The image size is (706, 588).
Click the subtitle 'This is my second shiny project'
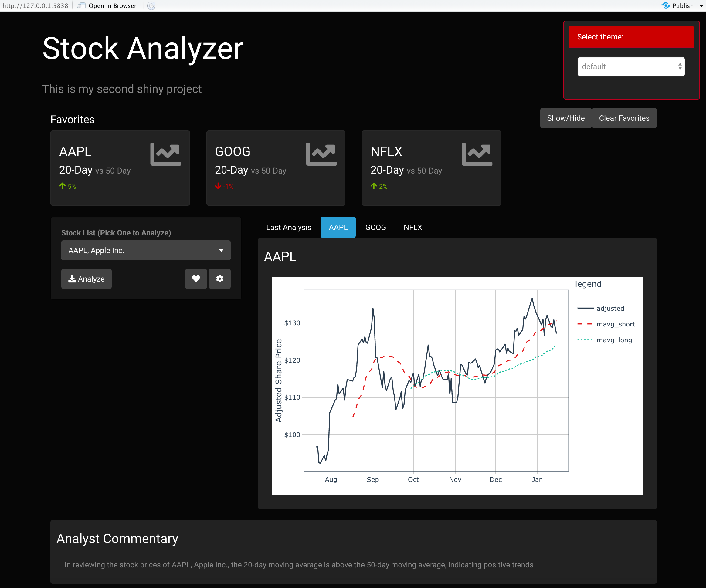pos(122,89)
